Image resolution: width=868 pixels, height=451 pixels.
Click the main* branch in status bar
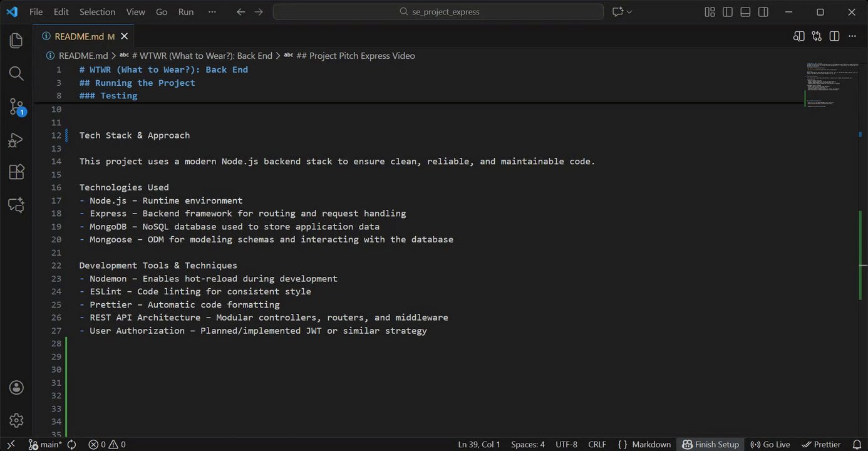coord(46,444)
